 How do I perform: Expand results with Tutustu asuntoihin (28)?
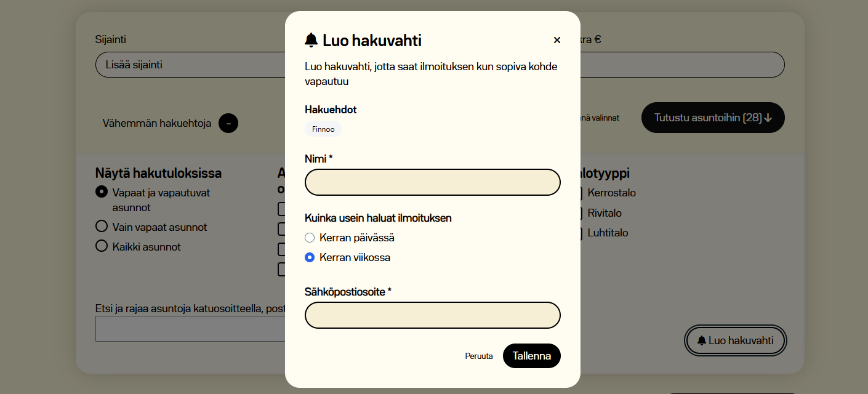[712, 118]
